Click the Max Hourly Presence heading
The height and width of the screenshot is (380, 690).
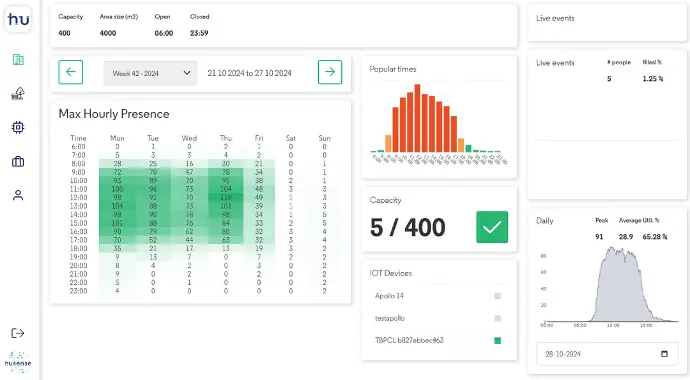(x=114, y=114)
